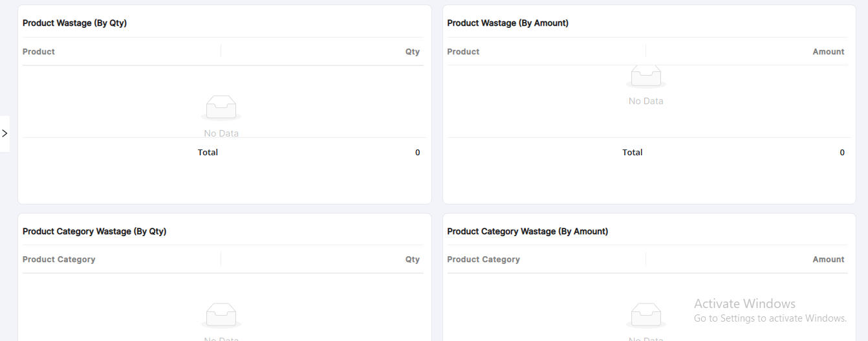Click the empty inbox icon in Product Wastage (By Qty)
The image size is (868, 341).
click(x=221, y=107)
